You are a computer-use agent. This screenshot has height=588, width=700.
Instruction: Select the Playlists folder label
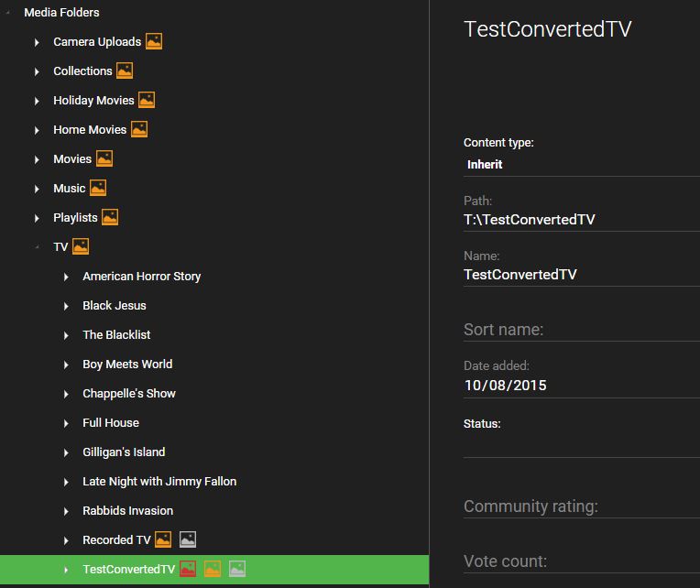[75, 217]
